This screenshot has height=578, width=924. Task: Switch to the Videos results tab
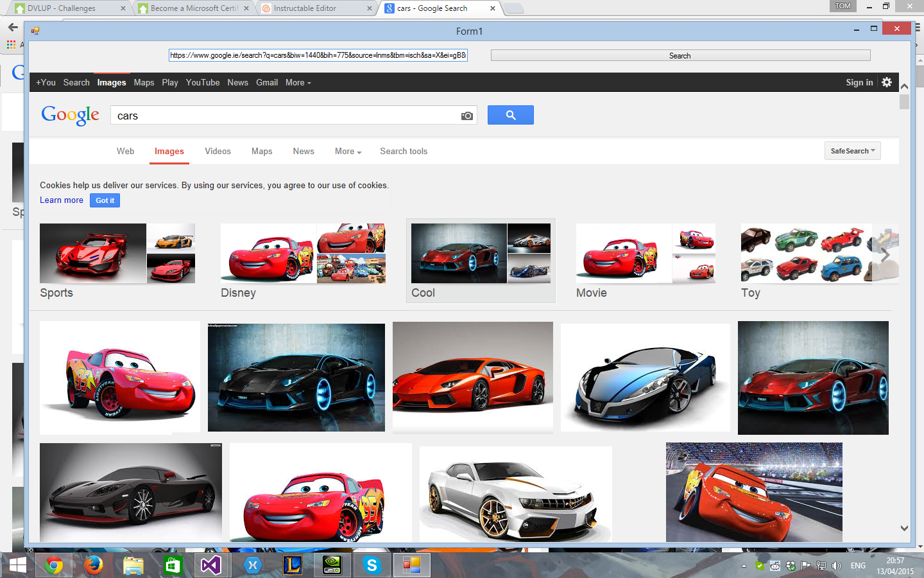[218, 152]
